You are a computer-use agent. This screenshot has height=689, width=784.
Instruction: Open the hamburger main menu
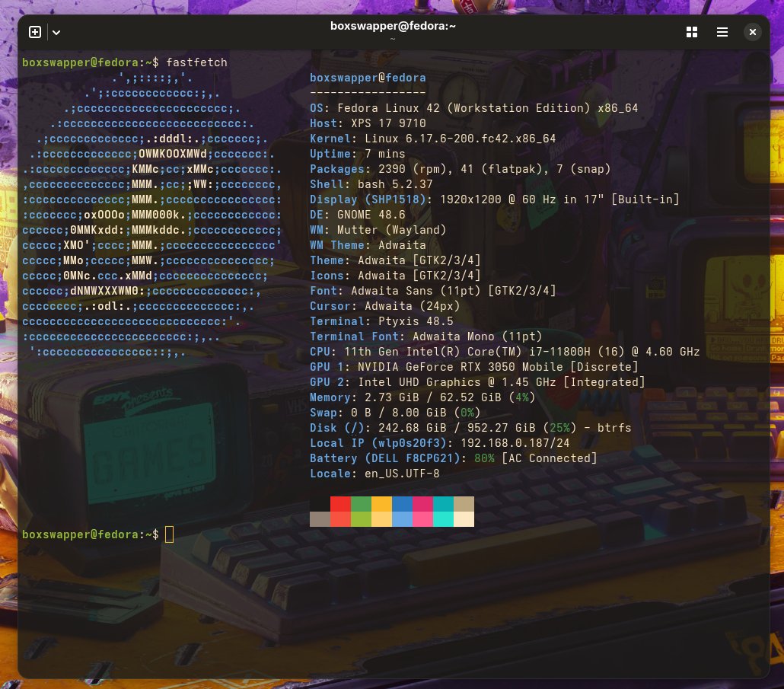pyautogui.click(x=722, y=32)
